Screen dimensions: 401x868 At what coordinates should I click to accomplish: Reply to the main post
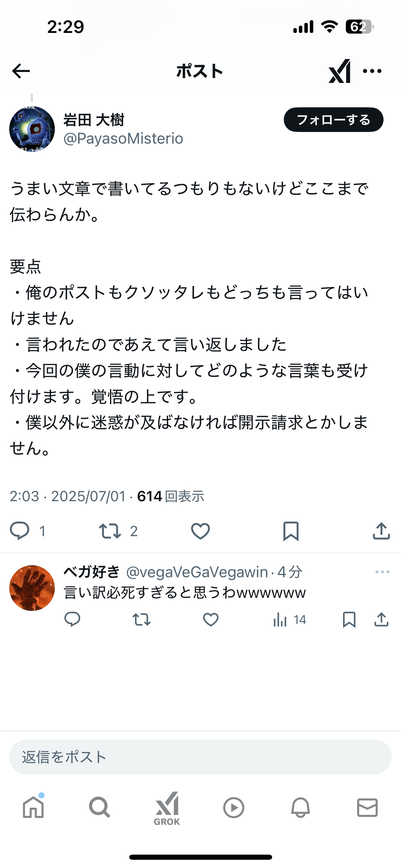click(x=20, y=531)
